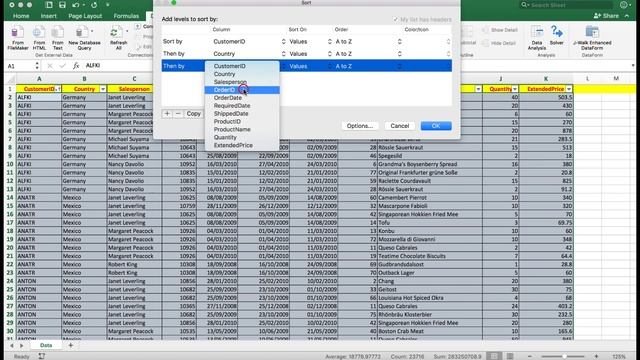The image size is (640, 360).
Task: Add a new sheet with plus icon
Action: pos(70,345)
